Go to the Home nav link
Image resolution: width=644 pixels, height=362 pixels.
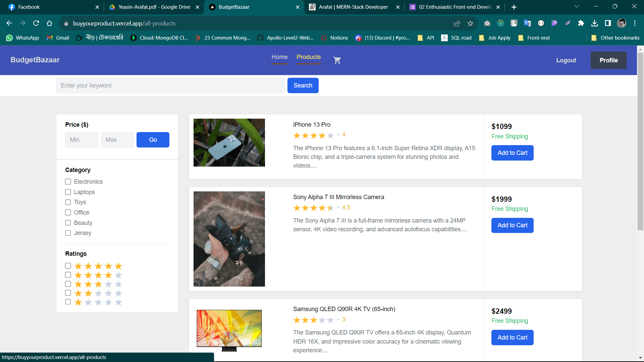279,57
